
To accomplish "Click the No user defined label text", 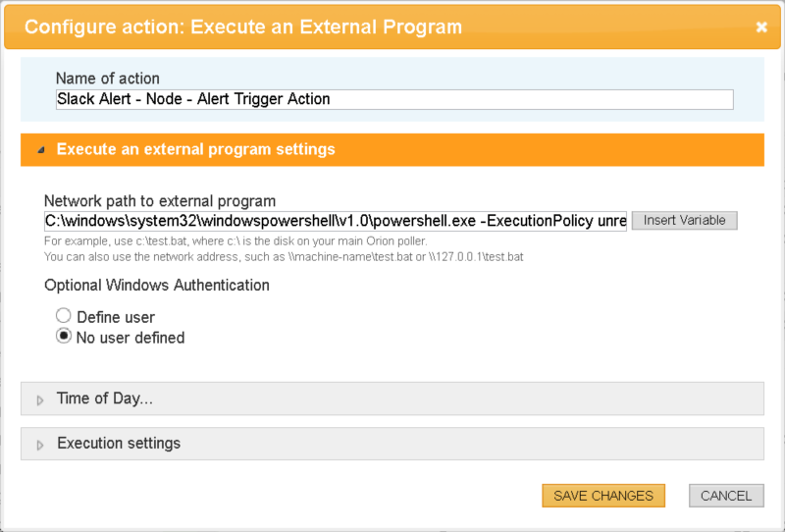I will tap(131, 338).
